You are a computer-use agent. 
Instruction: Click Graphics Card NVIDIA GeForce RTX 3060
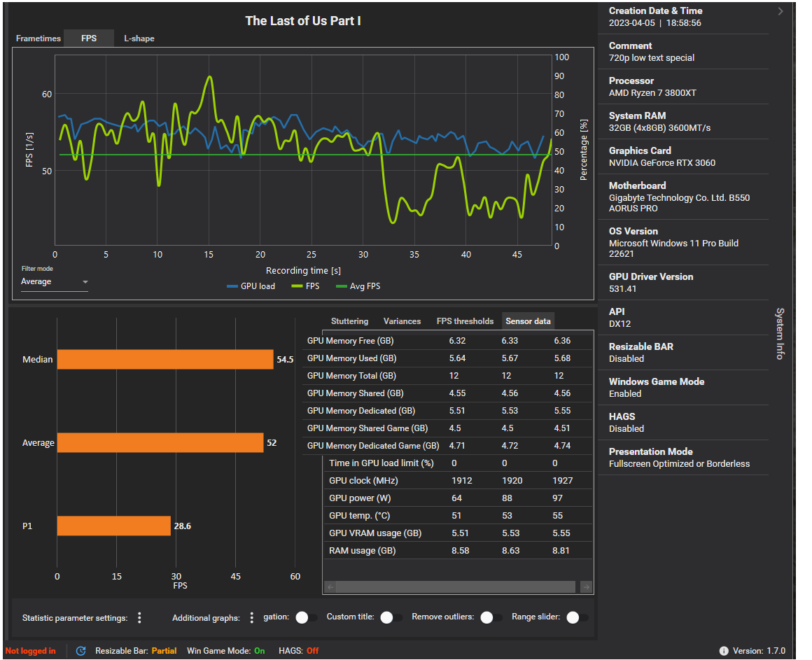pos(661,163)
